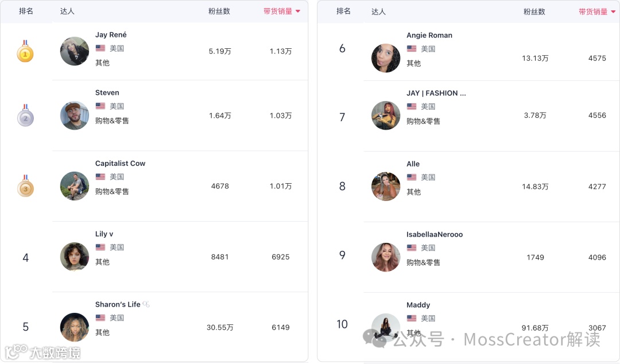Viewport: 620px width, 364px height.
Task: Click the US flag under Capitalist Cow
Action: click(x=100, y=177)
